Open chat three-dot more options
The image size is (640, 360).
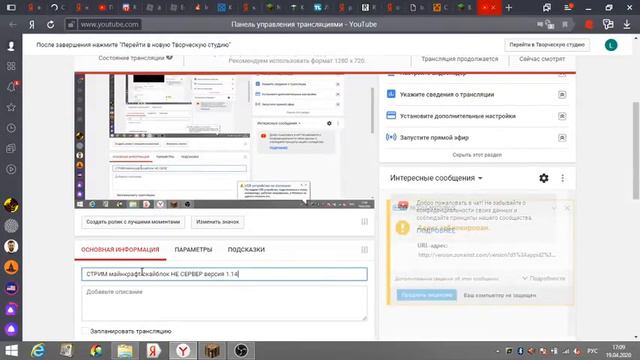pyautogui.click(x=562, y=178)
